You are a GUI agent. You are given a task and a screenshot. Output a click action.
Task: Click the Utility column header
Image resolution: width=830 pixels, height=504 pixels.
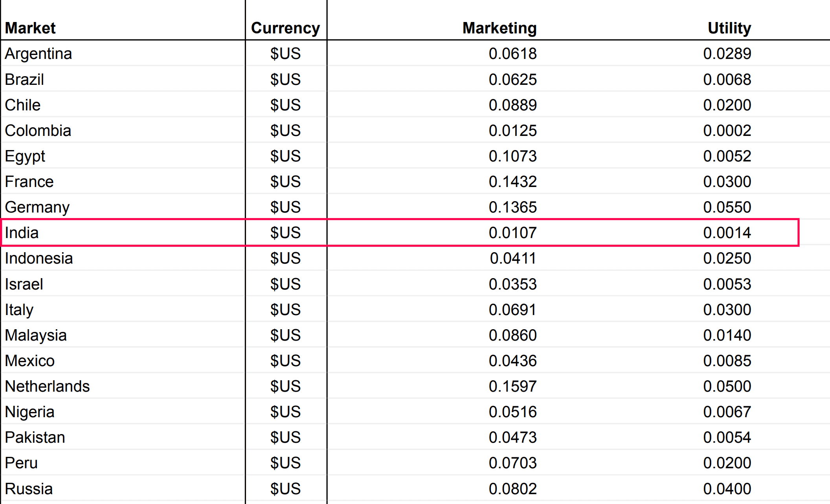click(729, 28)
